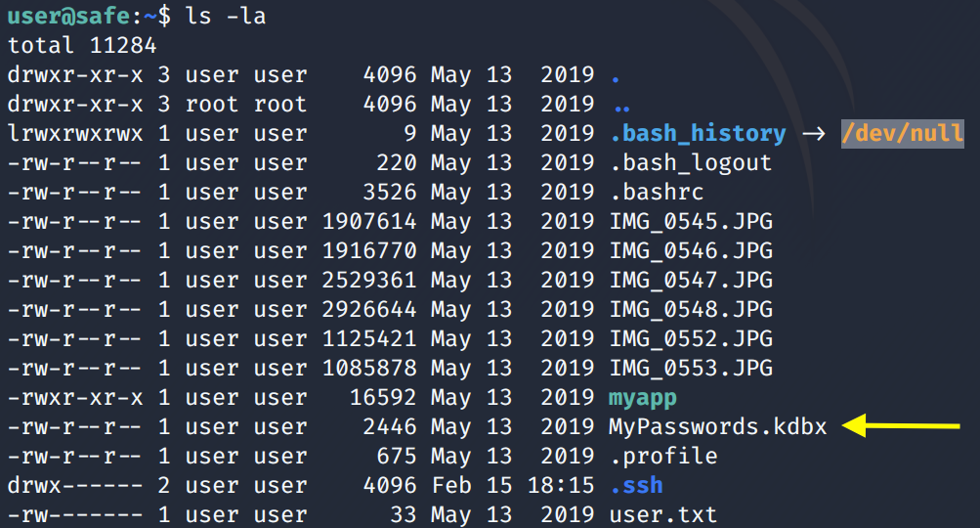Screen dimensions: 980x528
Task: Click the IMG_0553.JPG filename
Action: point(690,369)
